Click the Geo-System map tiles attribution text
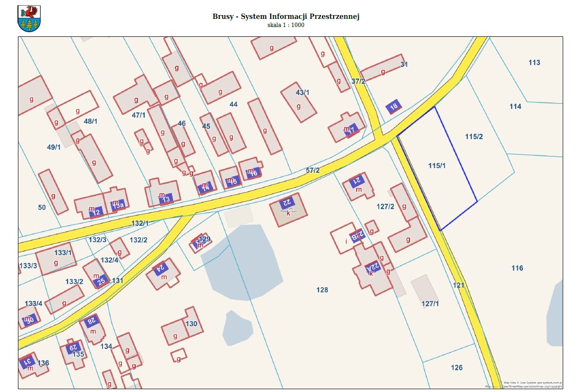583x392 pixels. 533,383
